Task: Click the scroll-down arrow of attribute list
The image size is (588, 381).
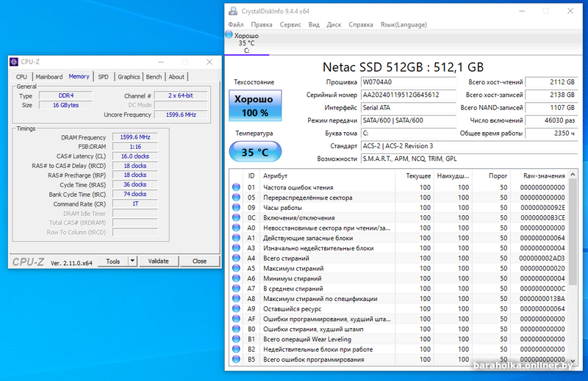Action: 573,360
